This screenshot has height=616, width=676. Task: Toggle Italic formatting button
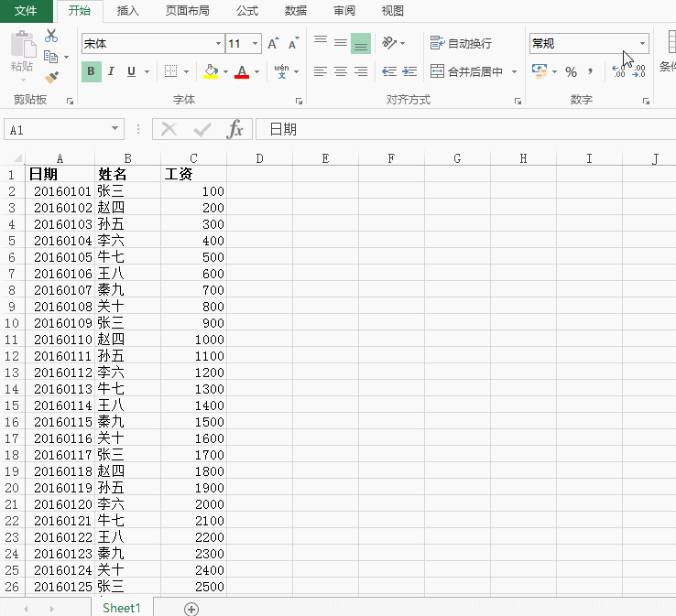[111, 71]
